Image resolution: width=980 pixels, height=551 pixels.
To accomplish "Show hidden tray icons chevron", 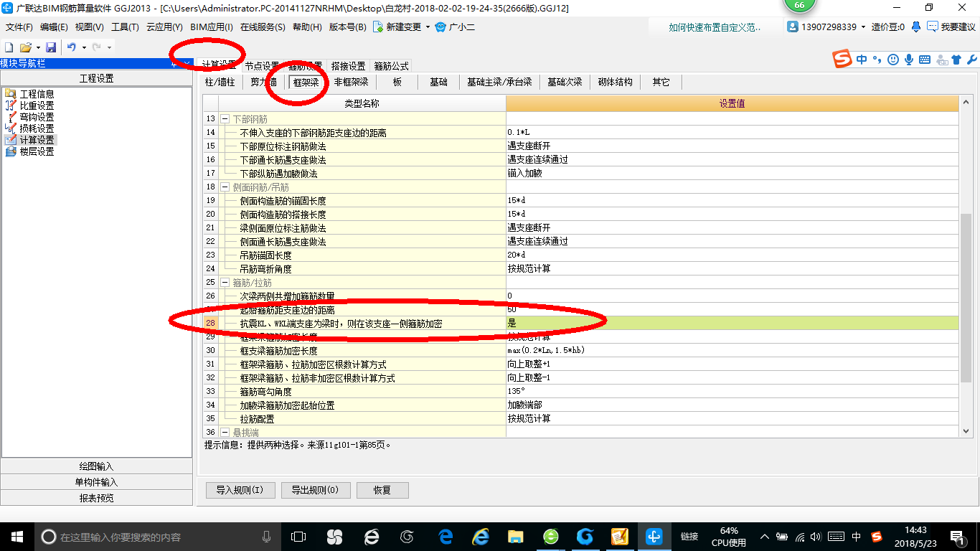I will click(765, 537).
